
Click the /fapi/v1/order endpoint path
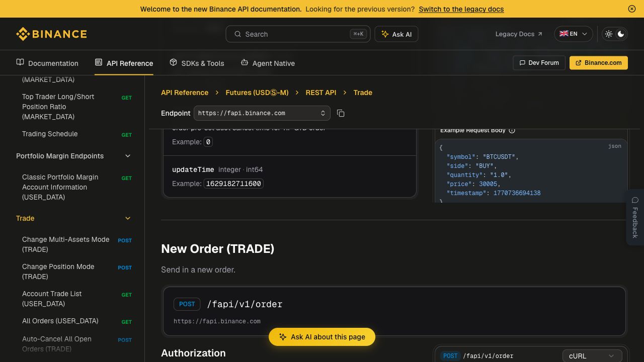(x=245, y=304)
